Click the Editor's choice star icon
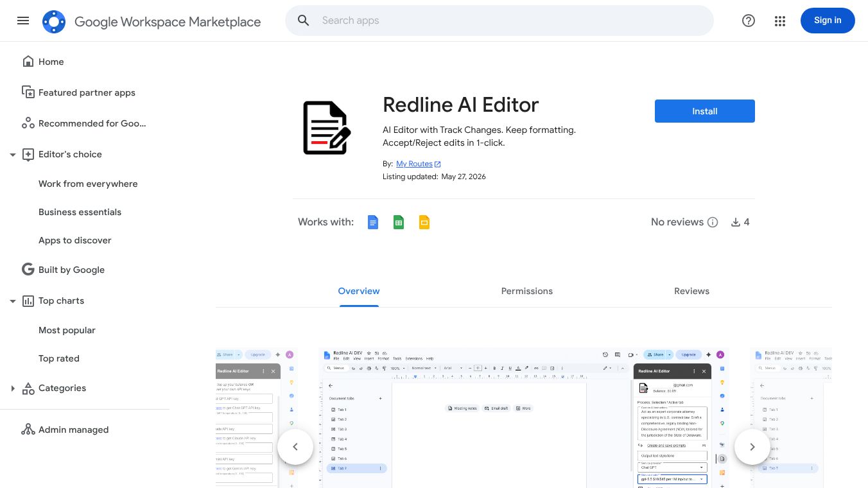868x488 pixels. coord(28,154)
